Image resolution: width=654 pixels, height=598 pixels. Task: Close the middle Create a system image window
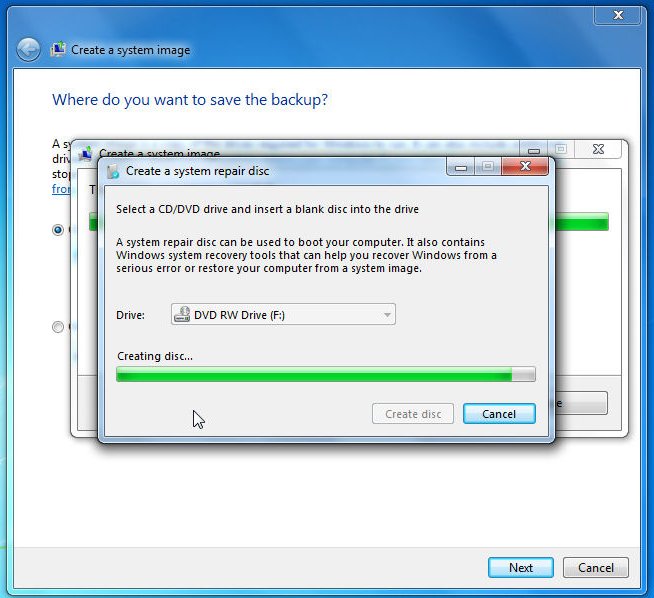[x=598, y=149]
